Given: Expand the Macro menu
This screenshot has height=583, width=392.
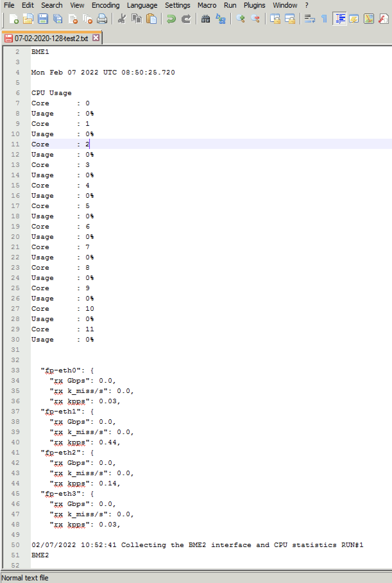Looking at the screenshot, I should point(207,5).
